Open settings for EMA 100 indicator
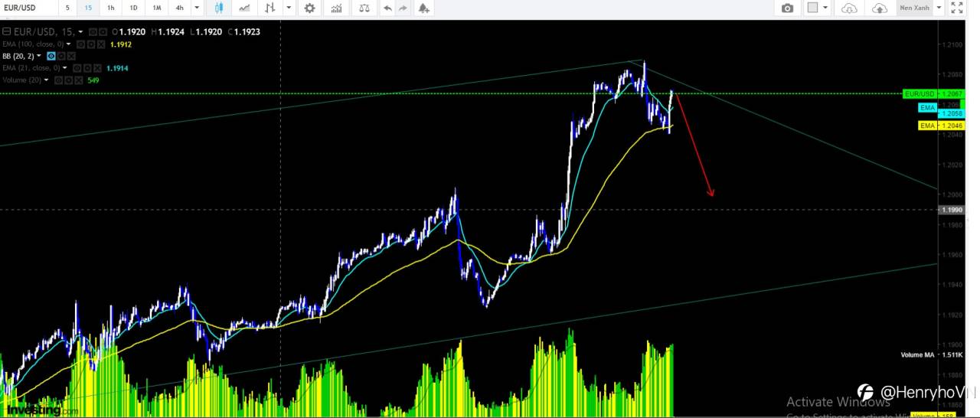980x418 pixels. coord(91,44)
